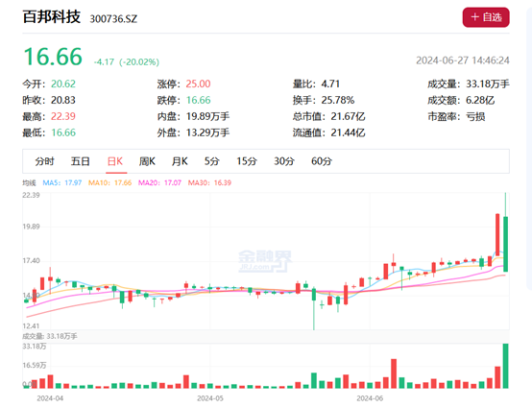Click 成交量 value 33.18万手 in header
Image resolution: width=532 pixels, height=408 pixels.
coord(488,84)
